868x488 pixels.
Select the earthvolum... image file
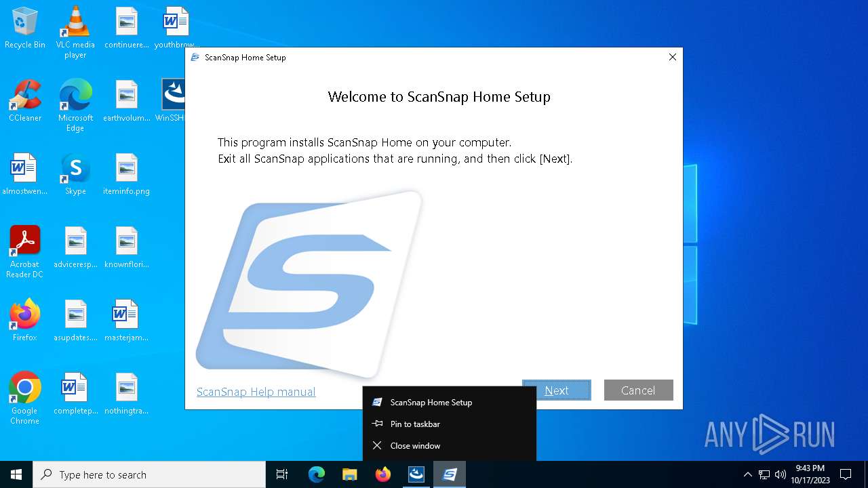tap(126, 101)
